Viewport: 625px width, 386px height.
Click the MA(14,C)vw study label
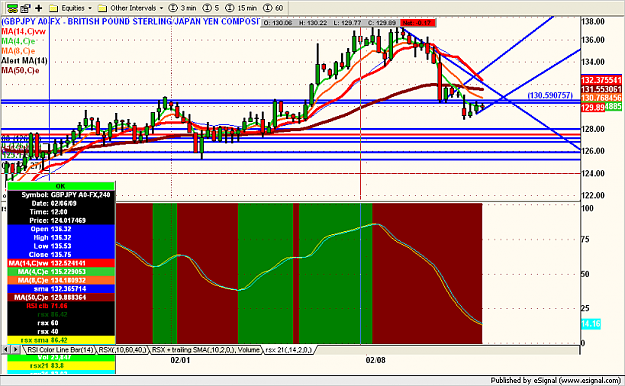pos(24,32)
